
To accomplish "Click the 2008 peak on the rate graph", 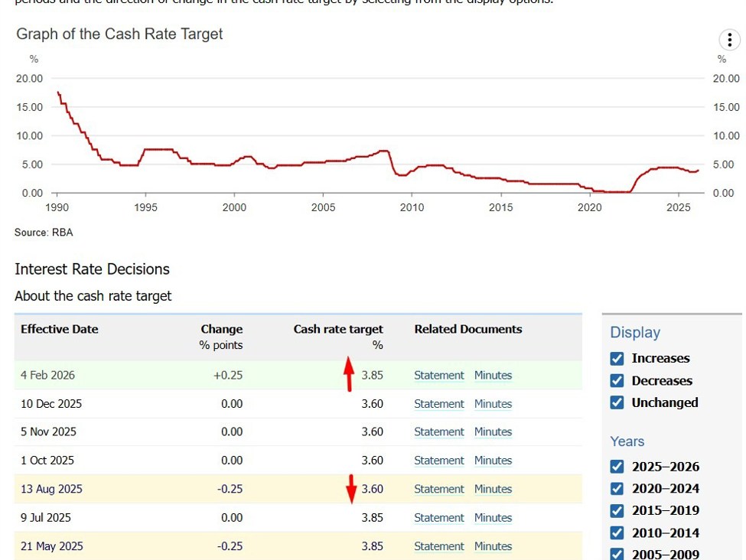I will pos(384,151).
